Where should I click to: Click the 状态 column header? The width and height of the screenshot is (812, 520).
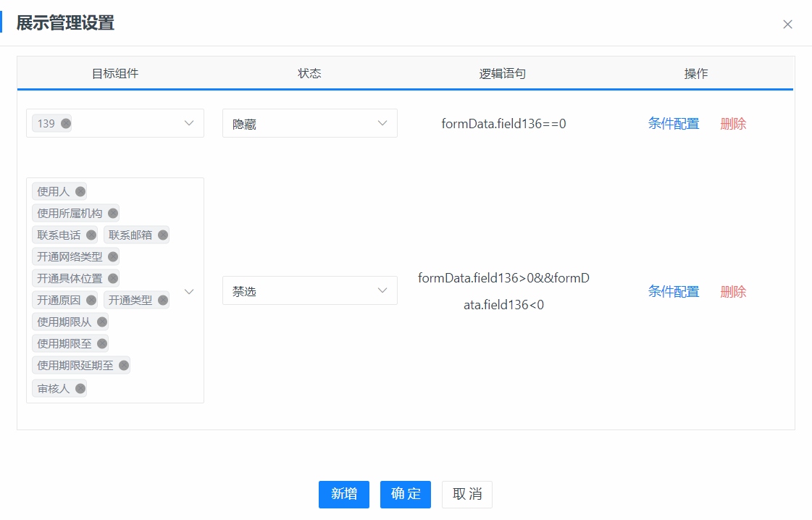tap(309, 74)
